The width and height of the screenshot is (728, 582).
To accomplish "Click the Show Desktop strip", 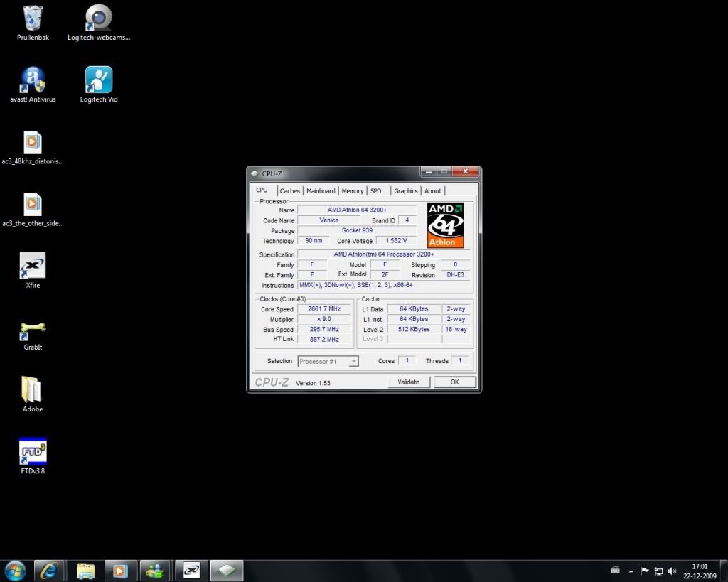I will point(724,571).
